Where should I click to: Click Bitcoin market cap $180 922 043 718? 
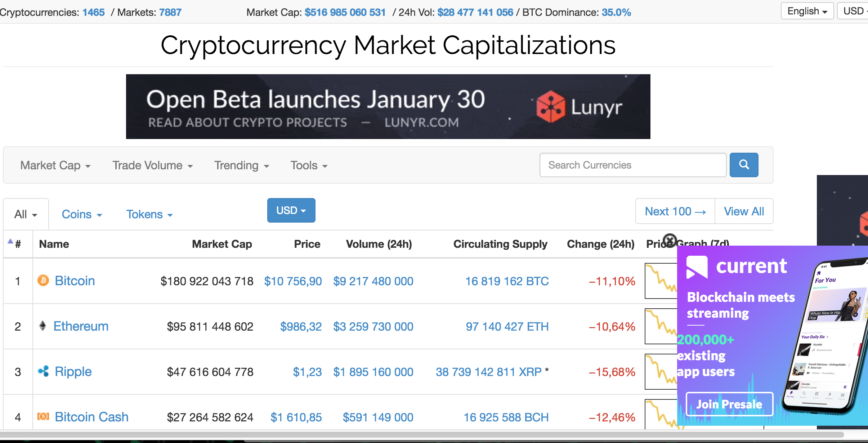coord(207,281)
